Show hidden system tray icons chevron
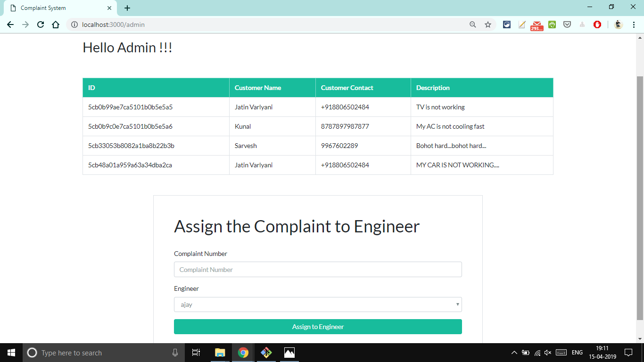This screenshot has height=362, width=644. point(514,353)
